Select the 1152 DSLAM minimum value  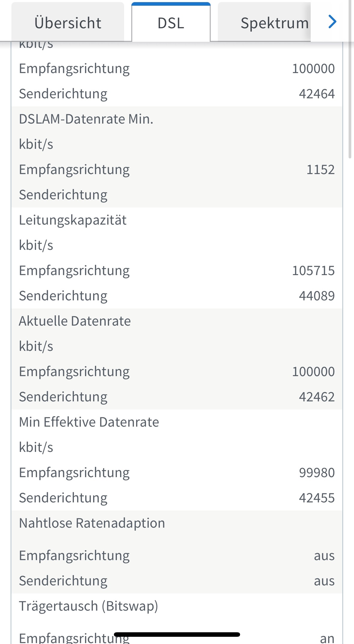(321, 170)
